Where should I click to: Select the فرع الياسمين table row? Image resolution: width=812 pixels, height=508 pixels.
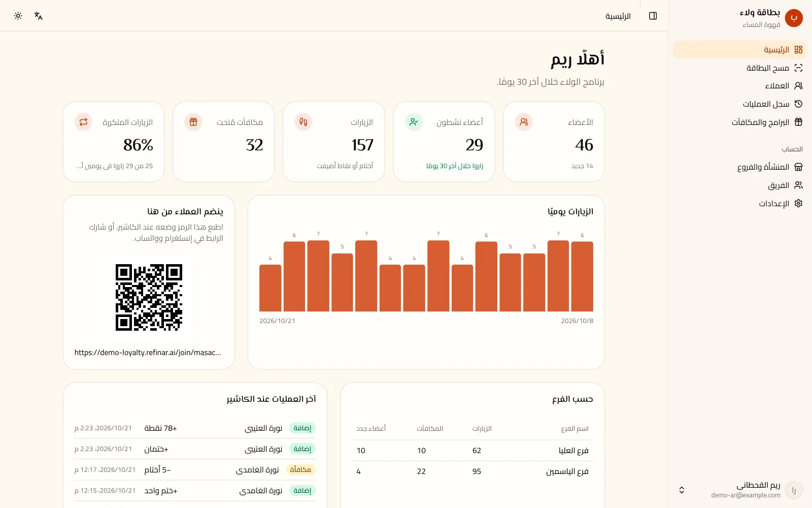tap(472, 471)
